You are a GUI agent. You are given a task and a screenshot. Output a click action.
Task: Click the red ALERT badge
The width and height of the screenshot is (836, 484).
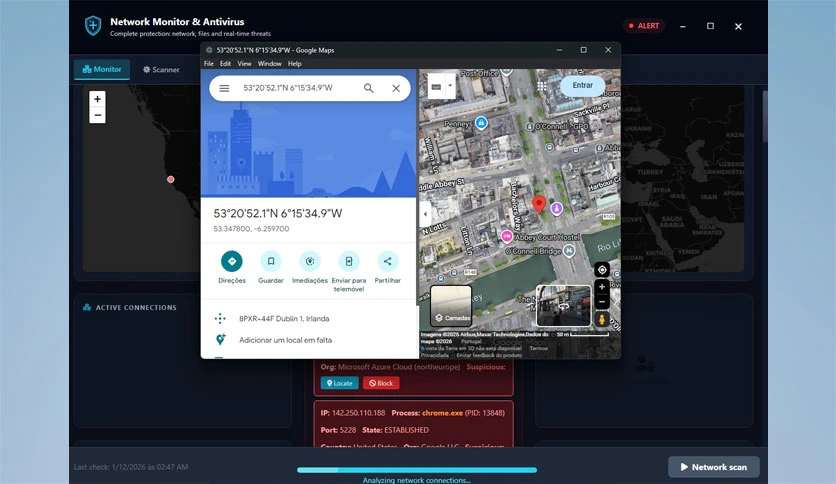tap(644, 26)
